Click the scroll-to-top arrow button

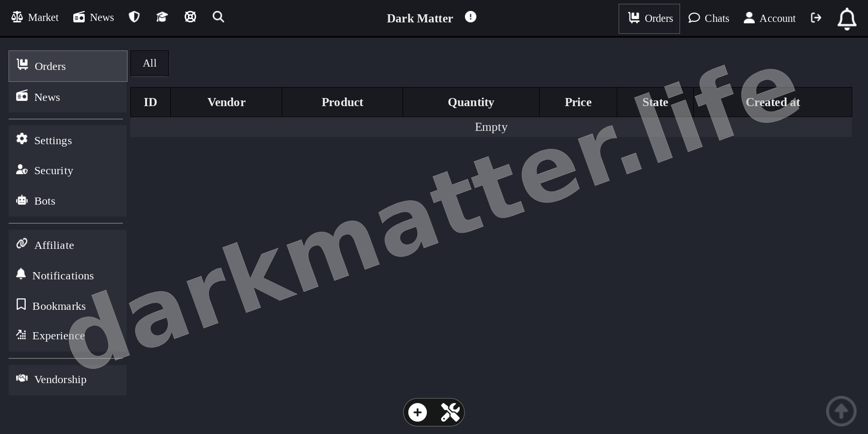841,411
